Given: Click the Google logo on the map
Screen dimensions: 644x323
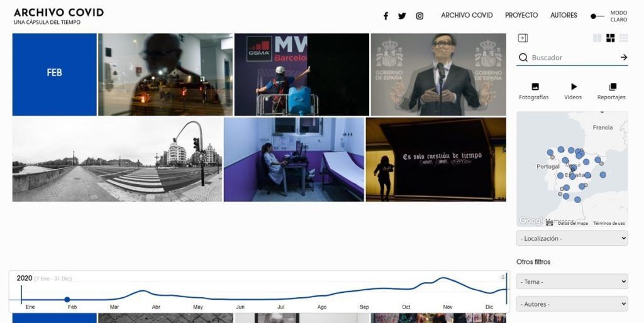Looking at the screenshot, I should [x=531, y=221].
